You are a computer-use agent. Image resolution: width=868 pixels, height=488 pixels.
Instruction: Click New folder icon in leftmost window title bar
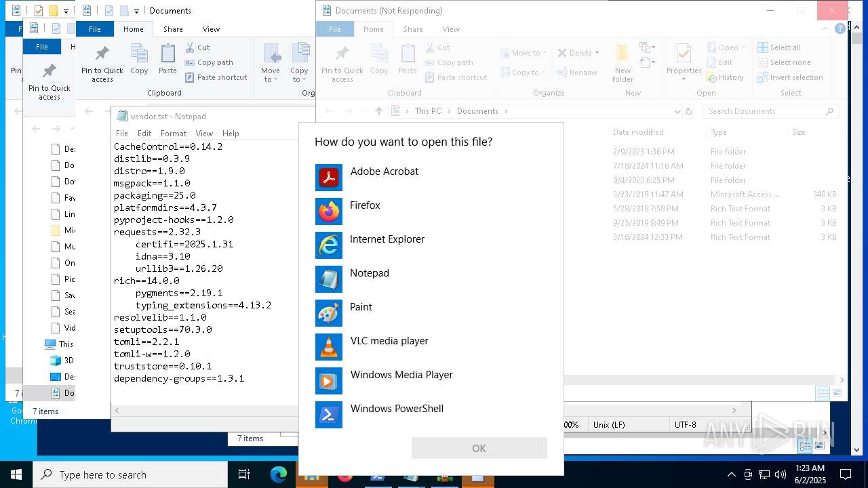[54, 11]
